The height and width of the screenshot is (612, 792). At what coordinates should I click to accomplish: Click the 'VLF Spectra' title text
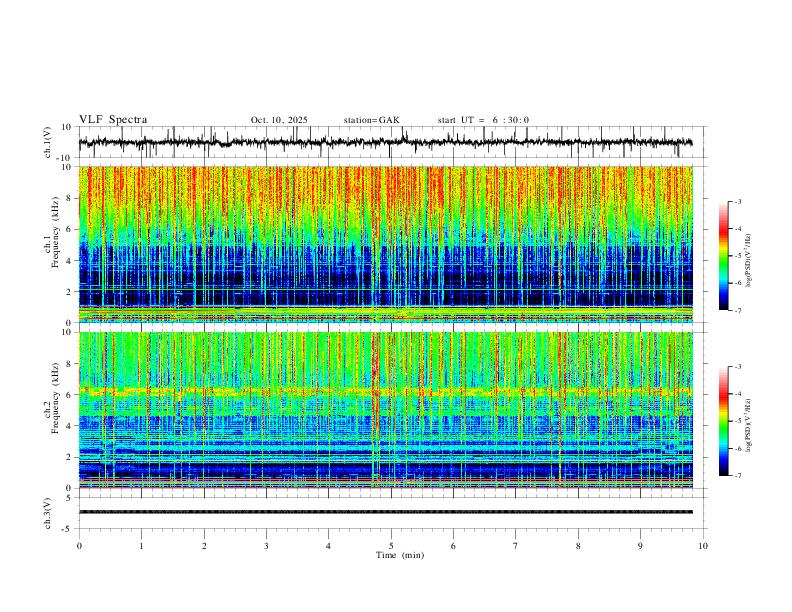[x=113, y=120]
